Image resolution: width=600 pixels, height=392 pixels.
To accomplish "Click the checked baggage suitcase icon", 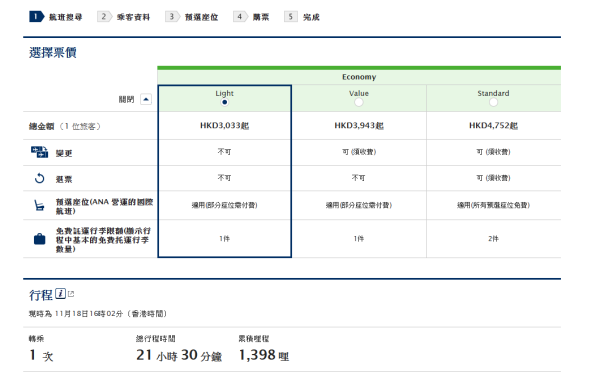I will pos(39,239).
